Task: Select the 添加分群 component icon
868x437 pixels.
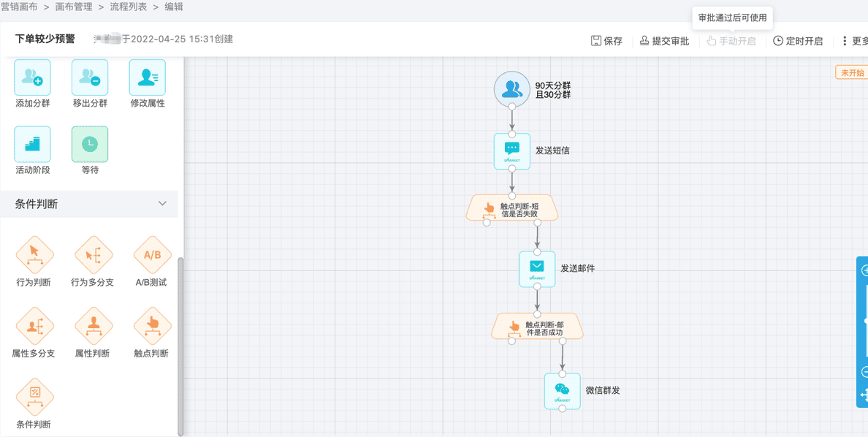Action: pos(32,77)
